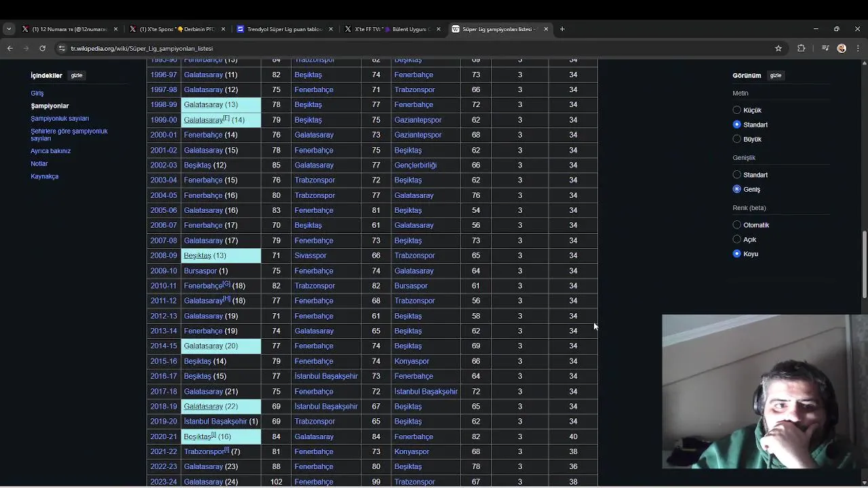This screenshot has height=488, width=868.
Task: Open Notlar in the contents sidebar
Action: (39, 163)
